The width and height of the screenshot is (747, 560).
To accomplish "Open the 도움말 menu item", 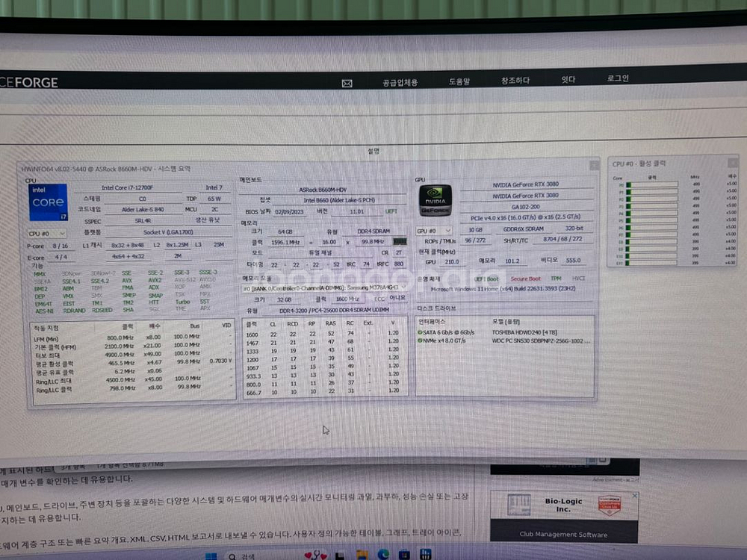I will (x=459, y=81).
